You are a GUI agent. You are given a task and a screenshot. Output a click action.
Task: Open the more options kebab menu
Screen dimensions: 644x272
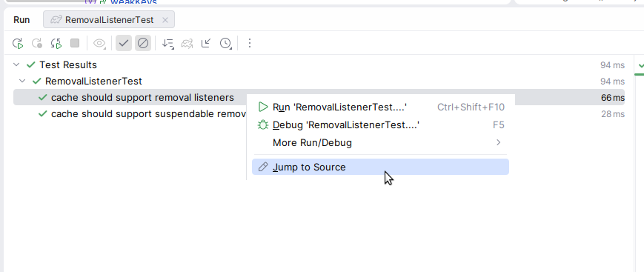[x=250, y=43]
